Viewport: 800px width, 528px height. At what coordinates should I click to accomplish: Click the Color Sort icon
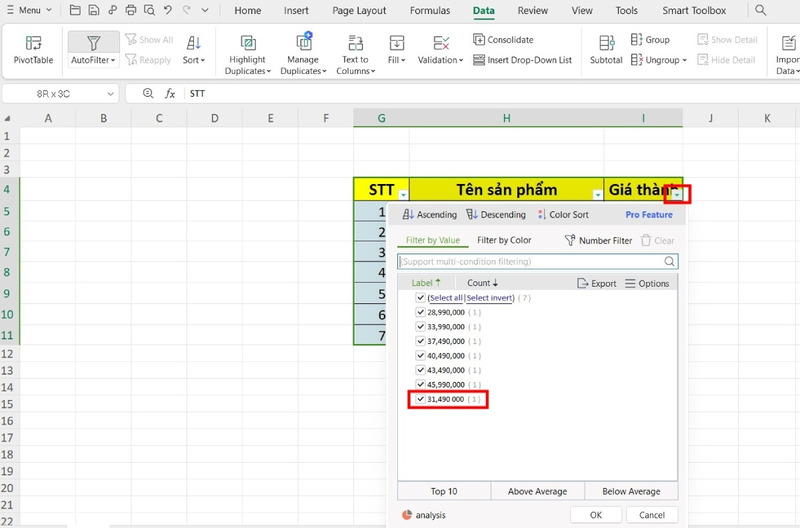click(541, 215)
